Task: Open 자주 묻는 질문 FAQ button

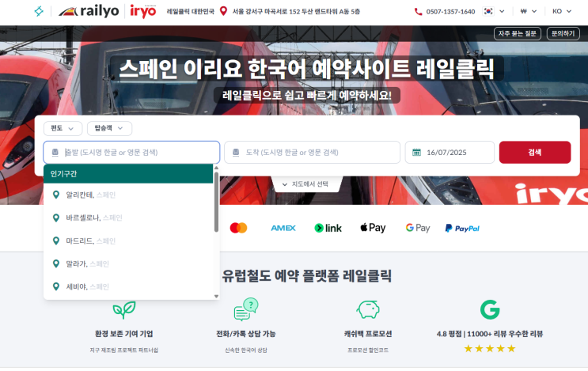Action: coord(517,34)
